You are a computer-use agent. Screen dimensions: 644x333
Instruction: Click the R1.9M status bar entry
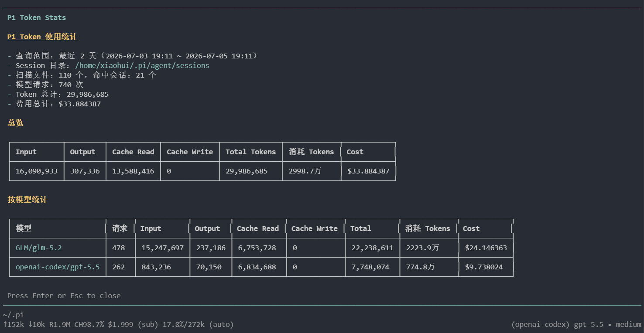(60, 325)
